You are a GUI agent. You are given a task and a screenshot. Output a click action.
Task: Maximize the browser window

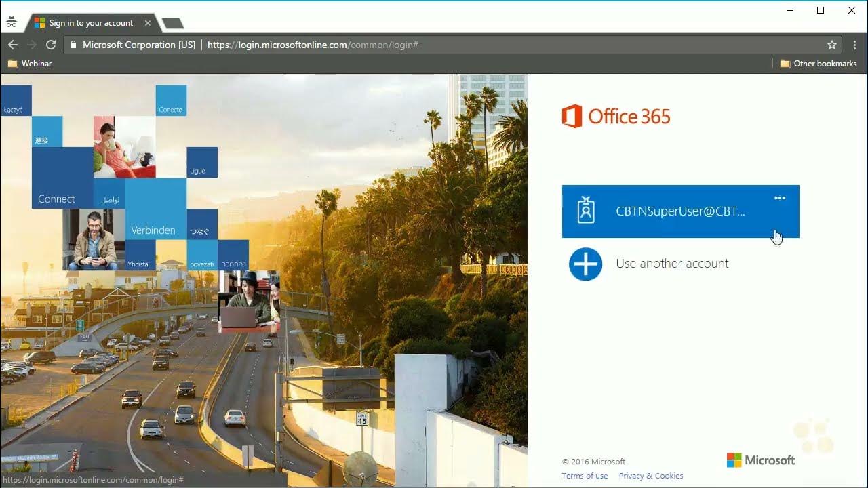[821, 10]
